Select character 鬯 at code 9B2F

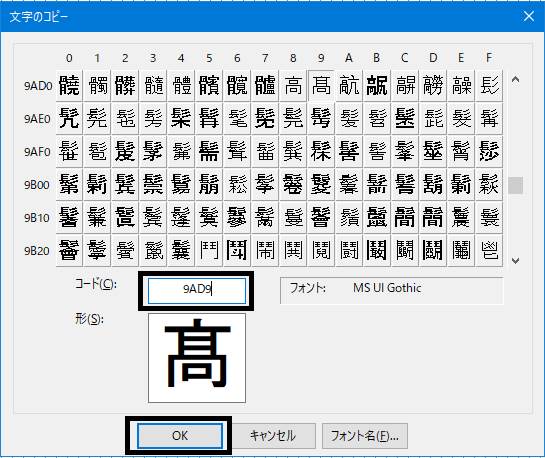489,251
